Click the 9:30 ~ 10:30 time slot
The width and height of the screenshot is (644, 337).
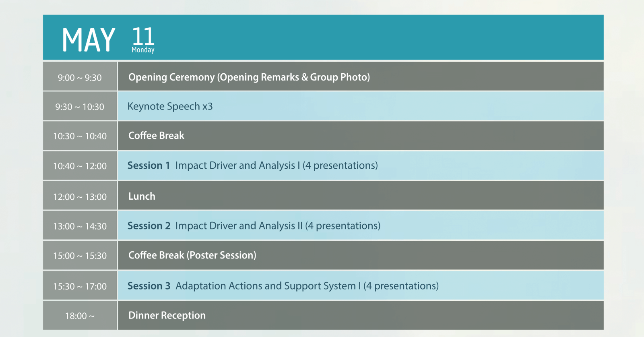(80, 107)
